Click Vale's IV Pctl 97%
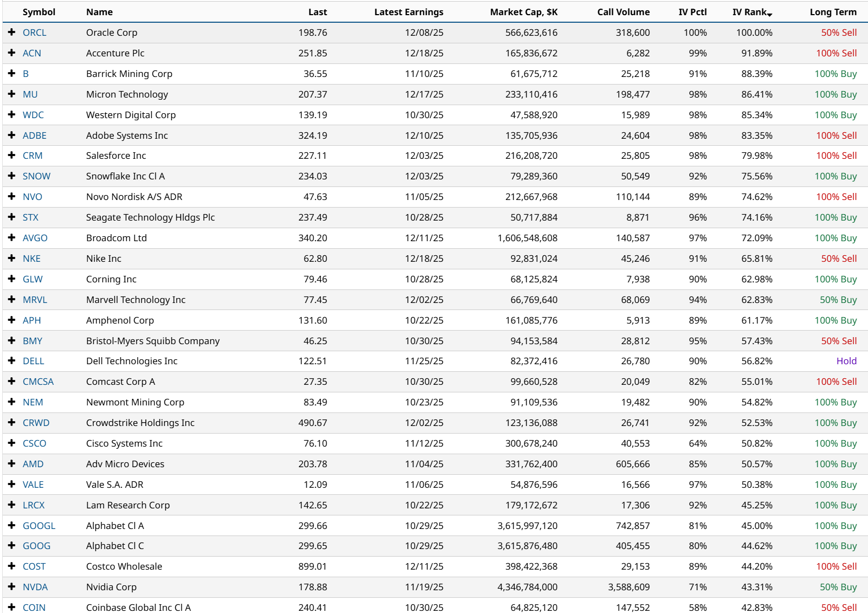This screenshot has width=868, height=613. (x=698, y=485)
